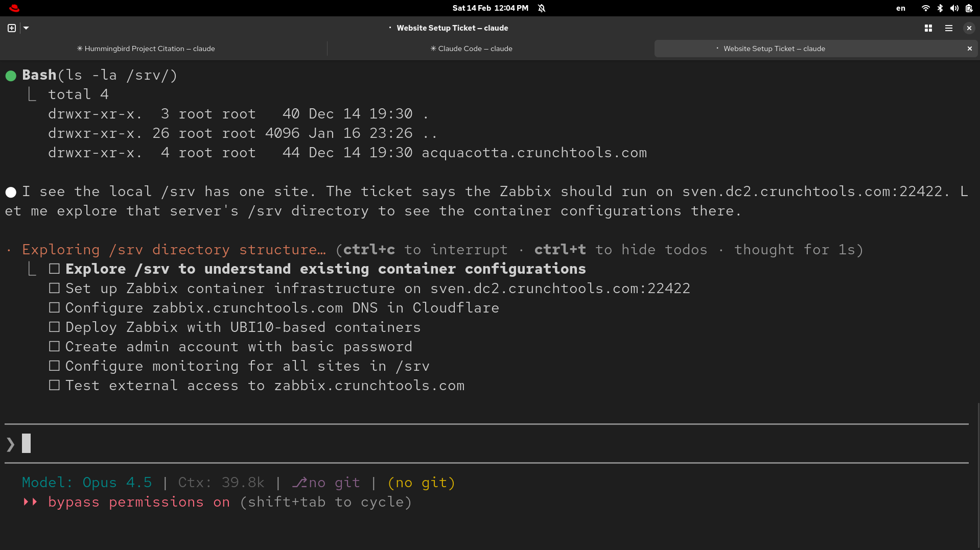Click the muted notifications bell icon

point(542,8)
